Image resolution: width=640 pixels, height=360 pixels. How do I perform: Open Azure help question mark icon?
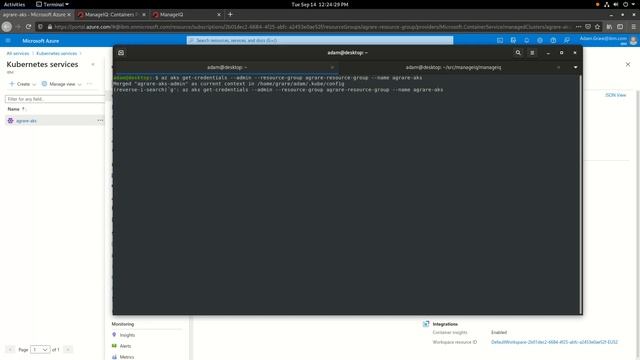553,40
